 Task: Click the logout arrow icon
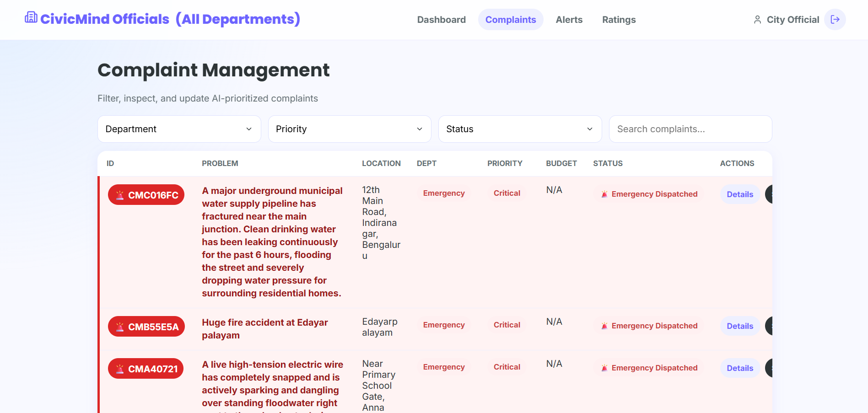835,19
